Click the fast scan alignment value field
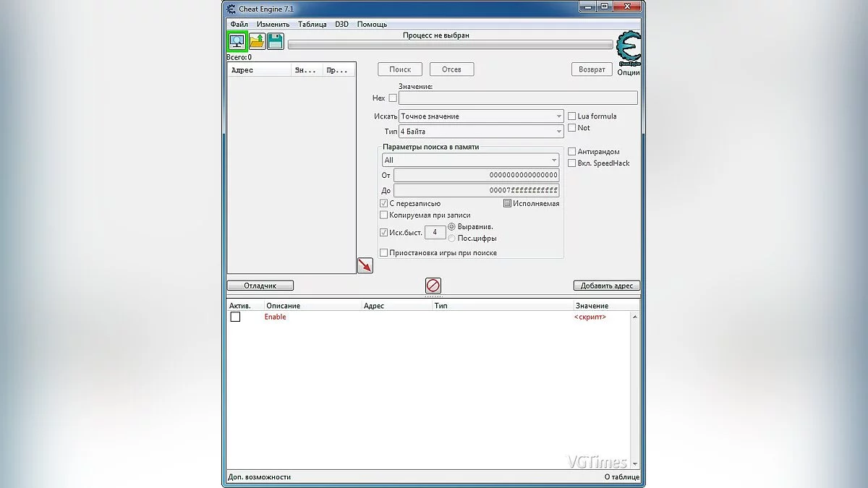 pos(435,233)
